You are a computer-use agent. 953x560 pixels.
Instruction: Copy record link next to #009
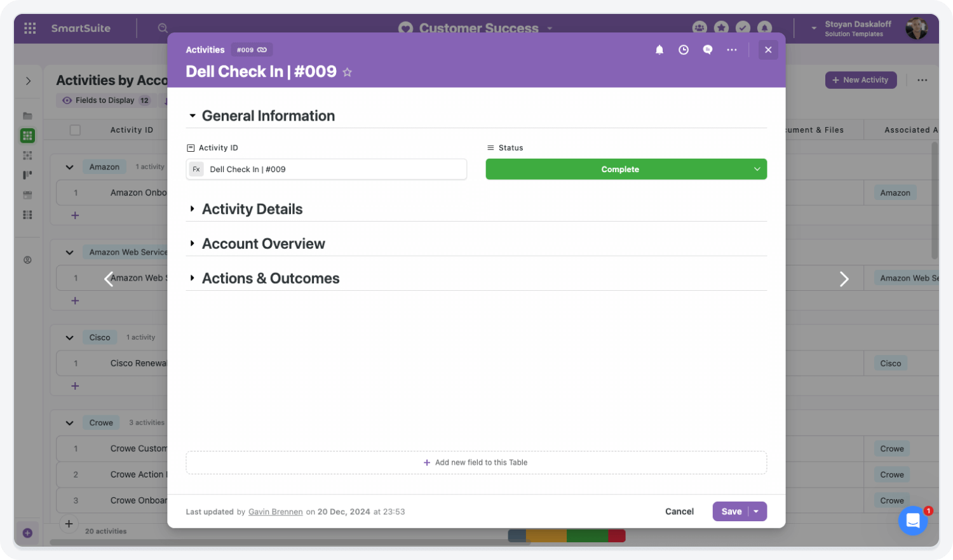[x=262, y=50]
